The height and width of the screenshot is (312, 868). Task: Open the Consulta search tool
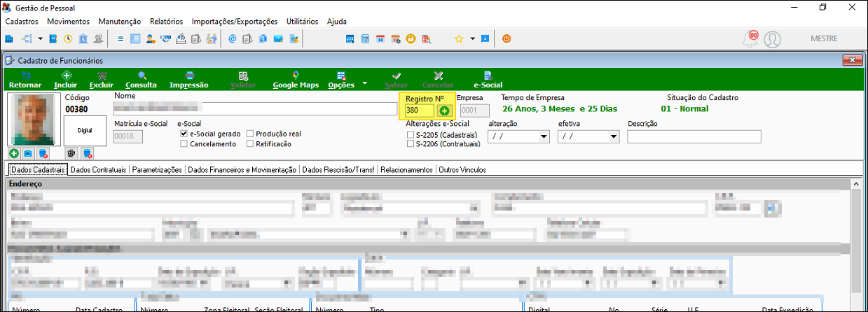(x=142, y=80)
